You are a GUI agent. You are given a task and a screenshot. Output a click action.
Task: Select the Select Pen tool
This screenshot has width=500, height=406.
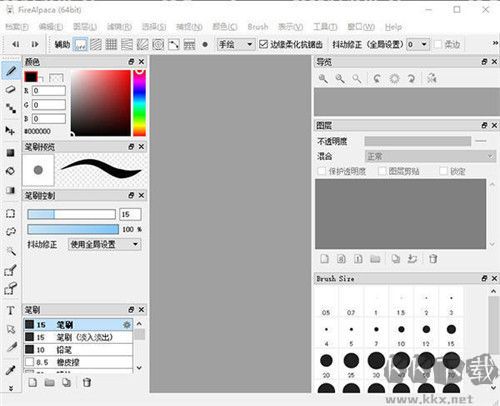coord(11,270)
